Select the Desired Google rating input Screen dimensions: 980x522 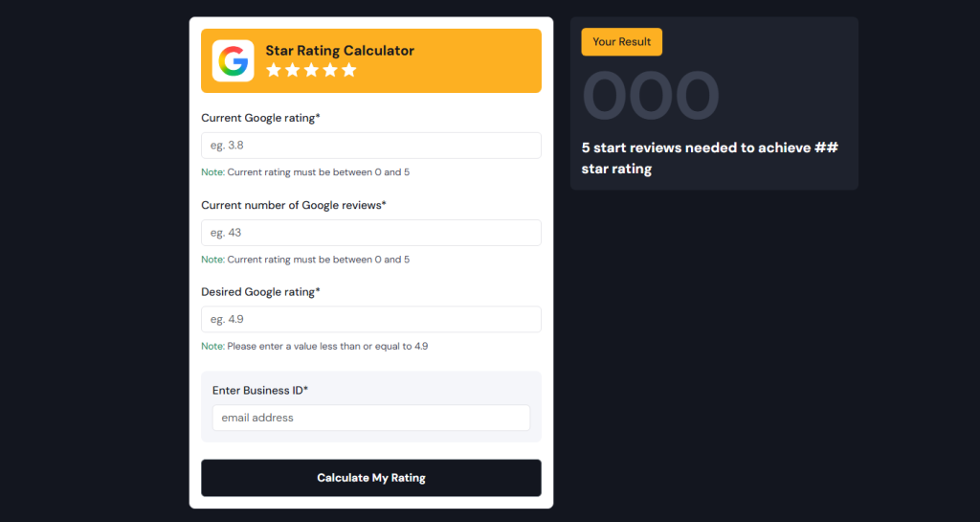pyautogui.click(x=370, y=319)
